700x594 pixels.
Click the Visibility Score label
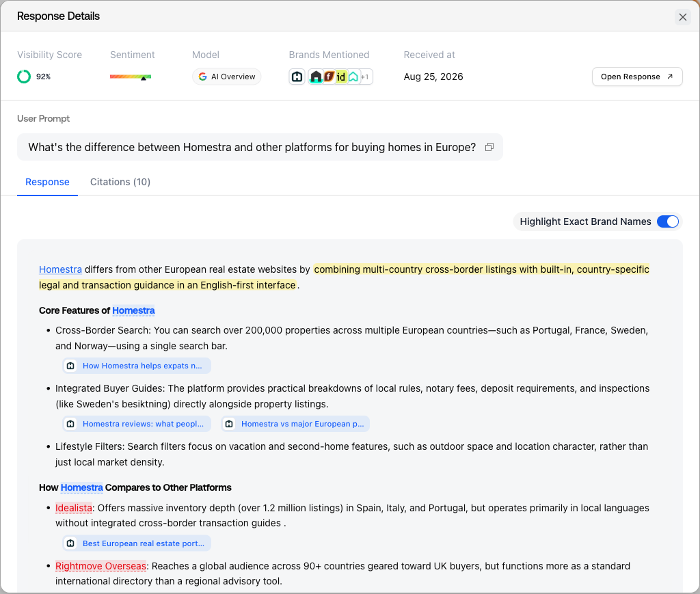(49, 55)
